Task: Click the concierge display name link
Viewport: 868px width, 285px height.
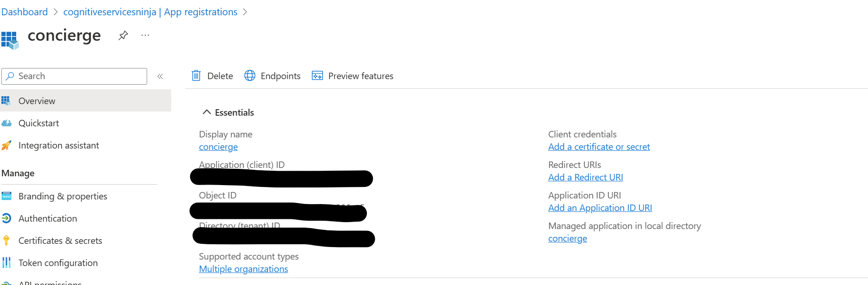Action: pos(218,147)
